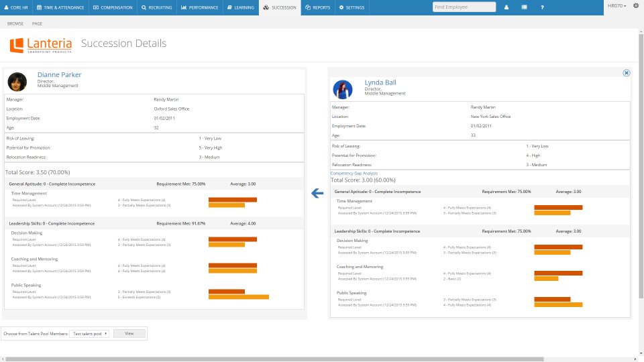Screen dimensions: 644x362
Task: Open help via the question mark icon
Action: coord(542,7)
